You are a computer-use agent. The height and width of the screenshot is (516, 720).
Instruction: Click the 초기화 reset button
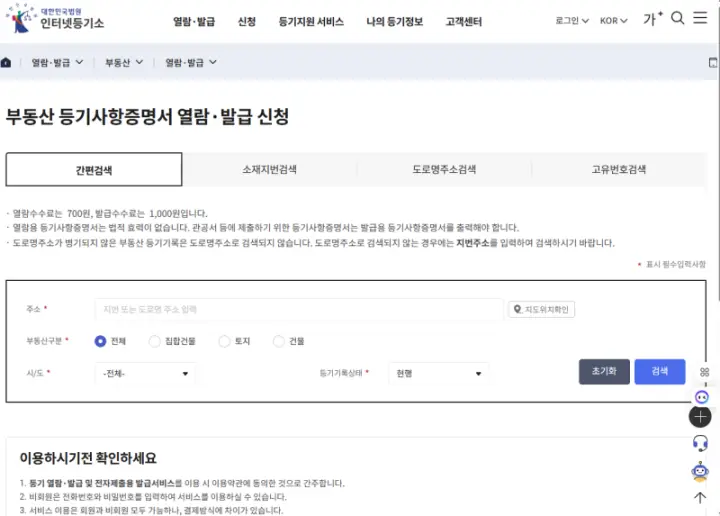click(x=604, y=371)
